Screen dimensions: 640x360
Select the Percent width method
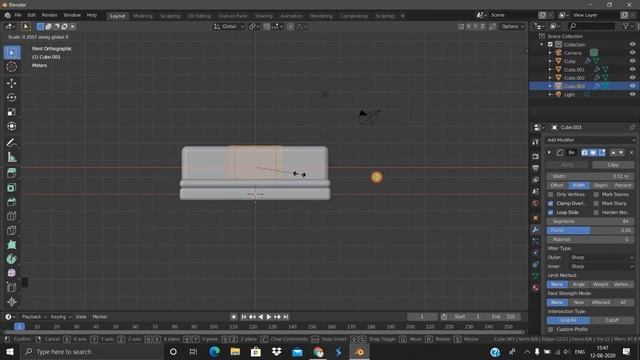[x=623, y=185]
